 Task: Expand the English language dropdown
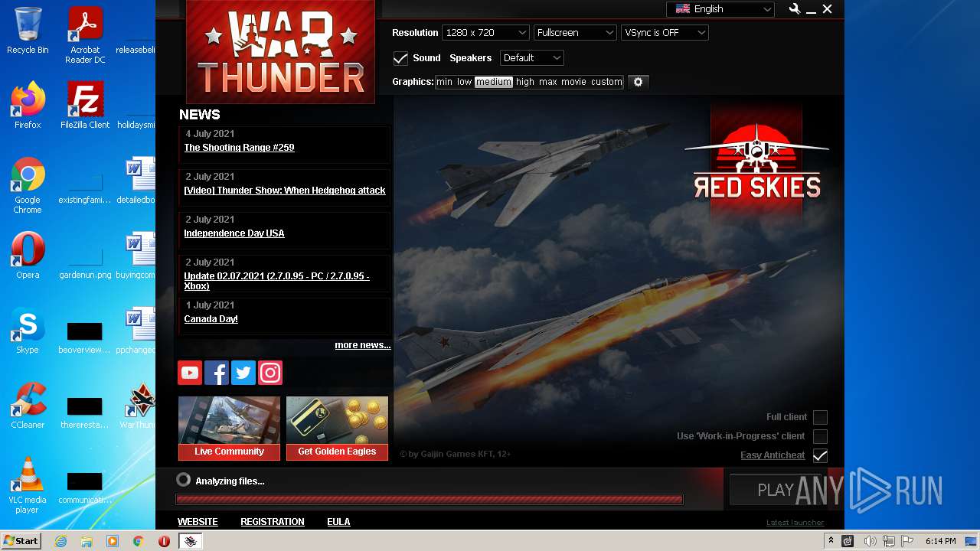tap(720, 9)
